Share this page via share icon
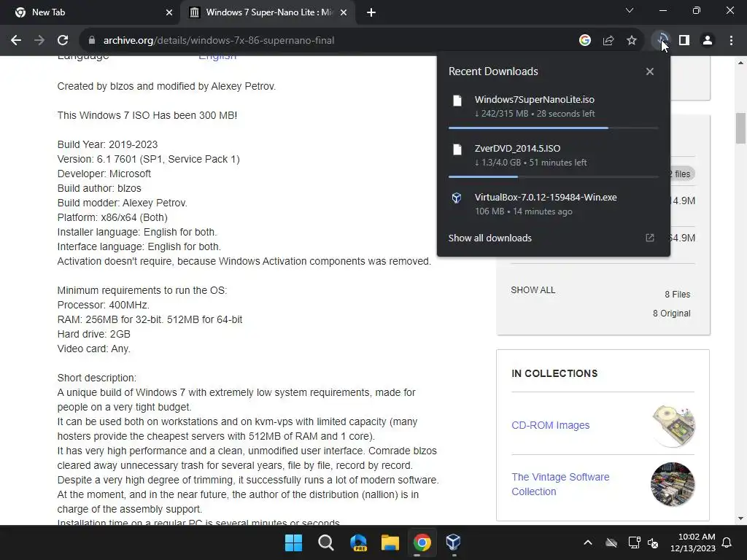The image size is (747, 560). (x=608, y=41)
